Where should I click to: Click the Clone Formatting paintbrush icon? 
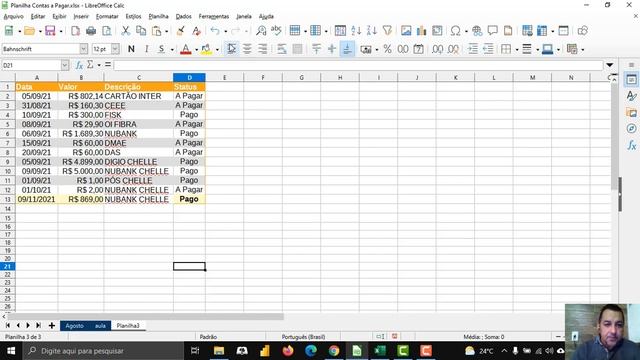tap(180, 31)
